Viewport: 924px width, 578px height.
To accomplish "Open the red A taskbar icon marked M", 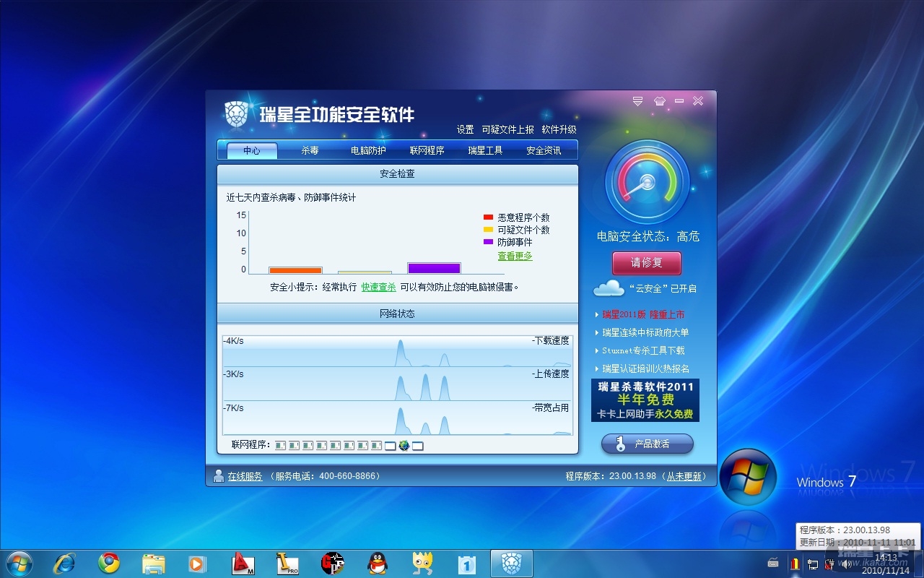I will (243, 564).
